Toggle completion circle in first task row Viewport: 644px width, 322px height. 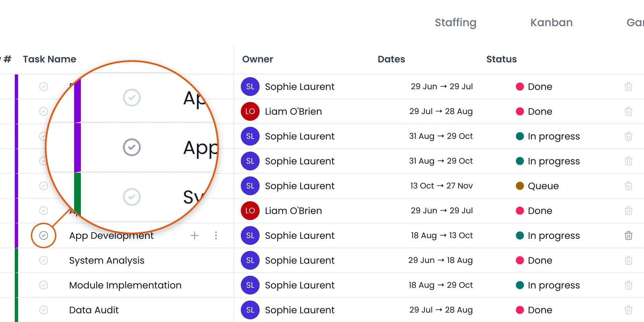(44, 87)
